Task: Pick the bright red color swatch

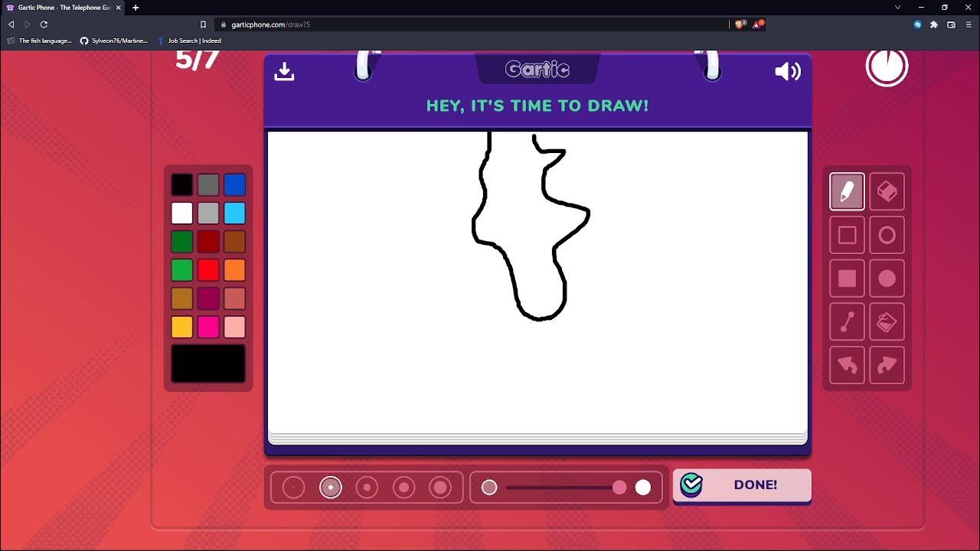Action: [208, 270]
